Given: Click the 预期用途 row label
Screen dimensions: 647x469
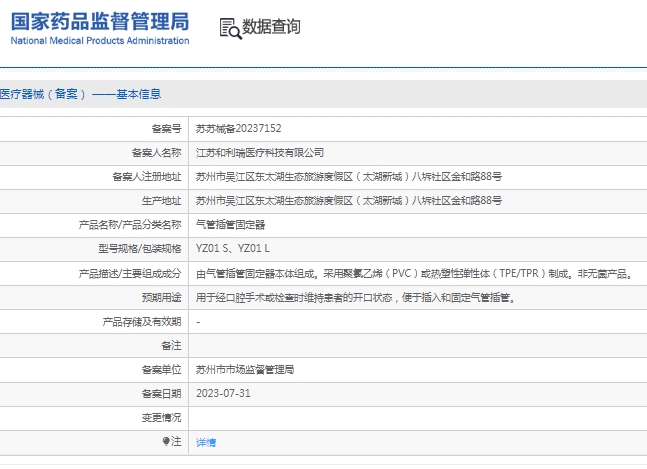Looking at the screenshot, I should tap(162, 297).
